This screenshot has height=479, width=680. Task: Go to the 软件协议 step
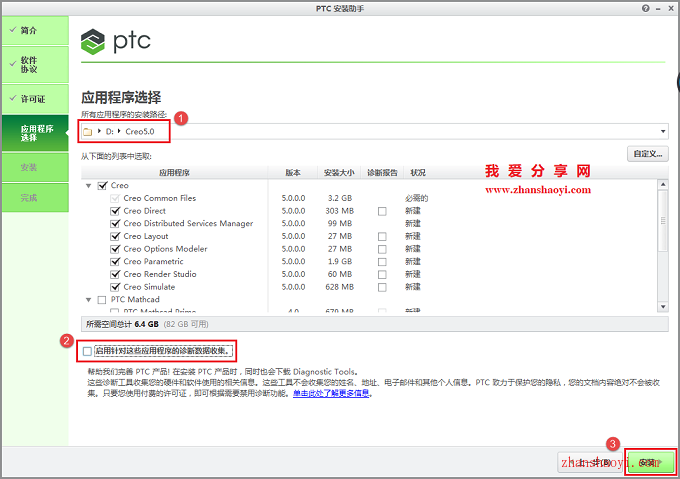tap(35, 65)
